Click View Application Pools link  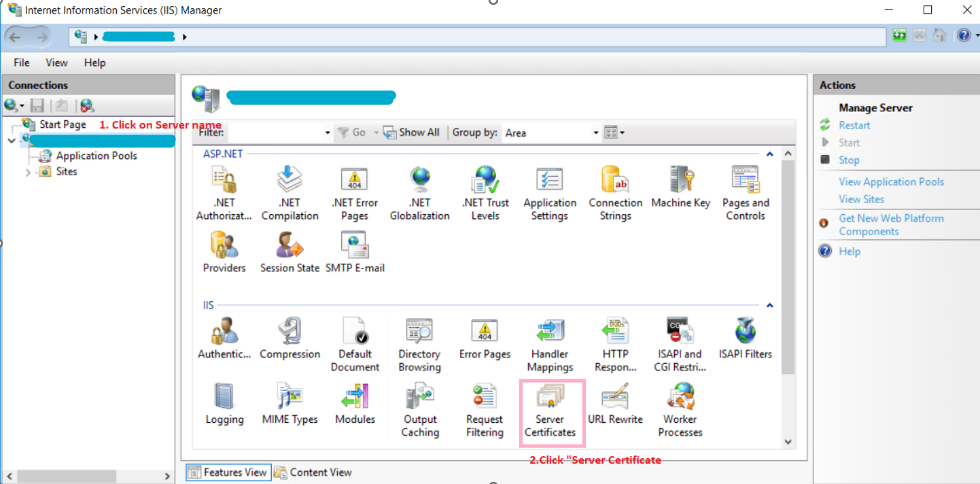coord(892,181)
